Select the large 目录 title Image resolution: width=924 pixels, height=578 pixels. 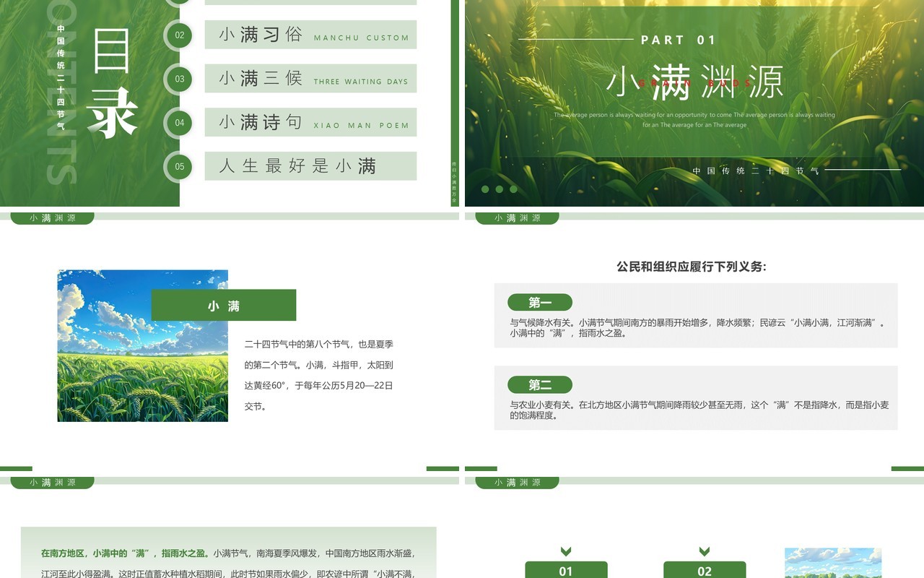pyautogui.click(x=112, y=82)
